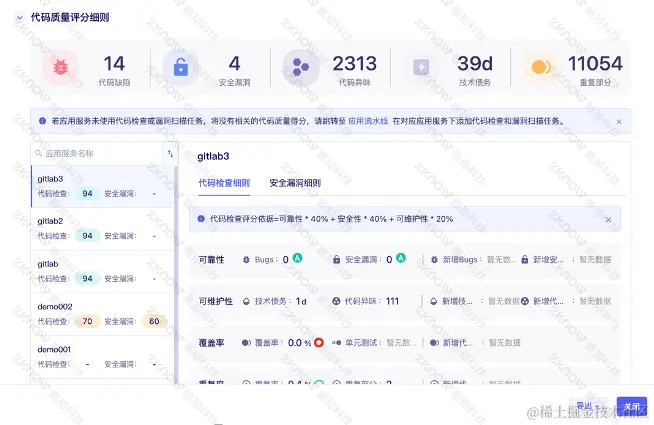Click the blue 关闭 button
654x425 pixels.
point(631,406)
